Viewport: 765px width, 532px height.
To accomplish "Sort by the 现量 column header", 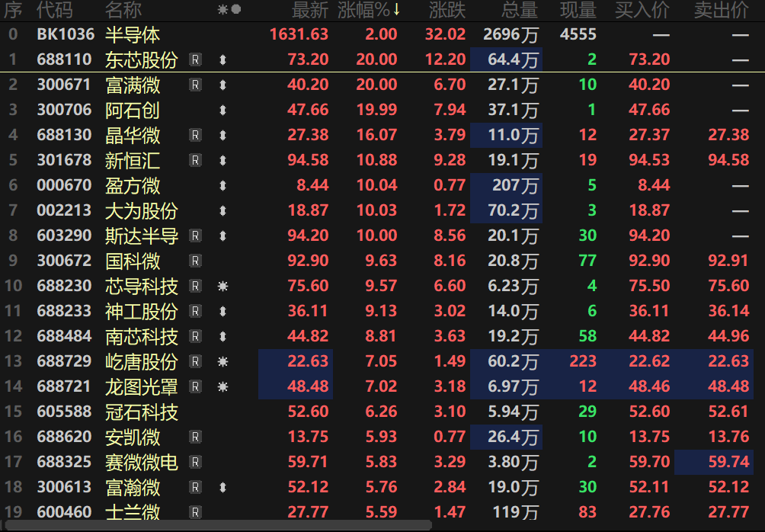I will [x=578, y=10].
